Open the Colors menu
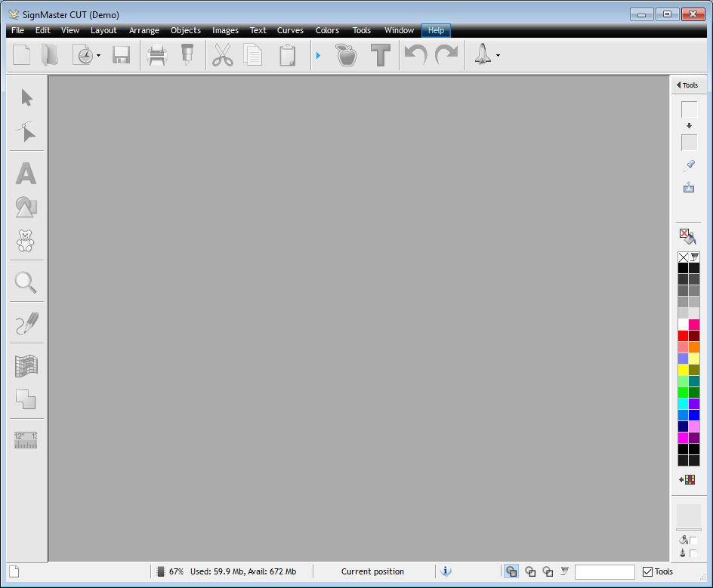713x588 pixels. (327, 30)
